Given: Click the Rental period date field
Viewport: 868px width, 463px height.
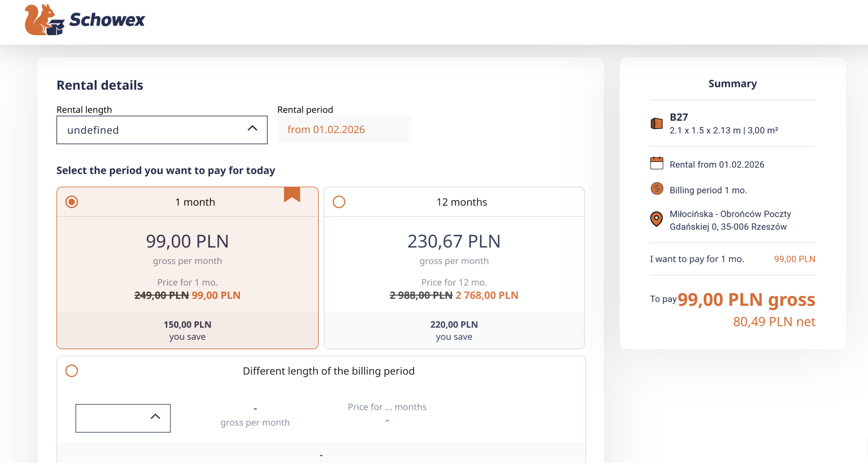Looking at the screenshot, I should 343,129.
